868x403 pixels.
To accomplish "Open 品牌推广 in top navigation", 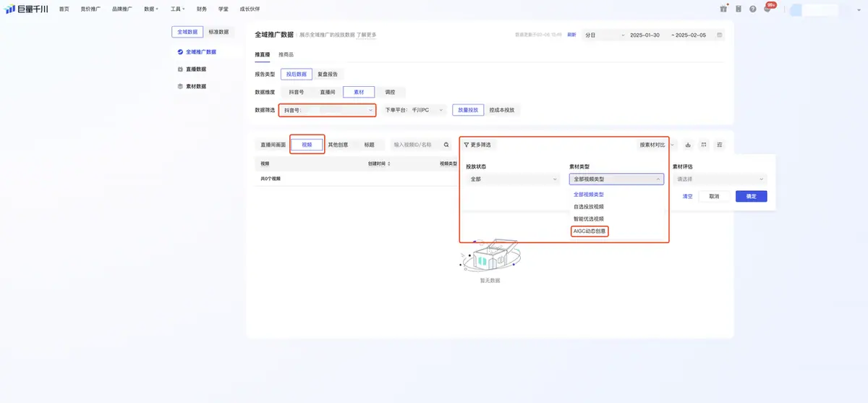I will 122,9.
